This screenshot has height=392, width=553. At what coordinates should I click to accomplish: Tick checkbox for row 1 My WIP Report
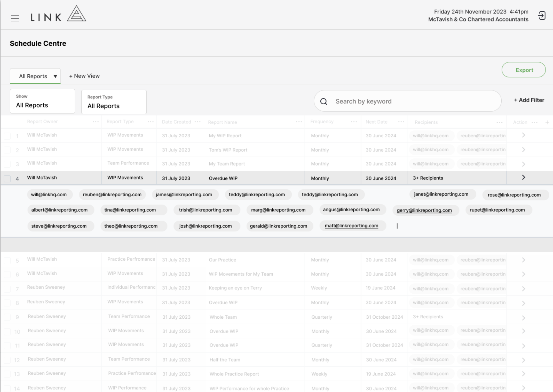click(7, 136)
